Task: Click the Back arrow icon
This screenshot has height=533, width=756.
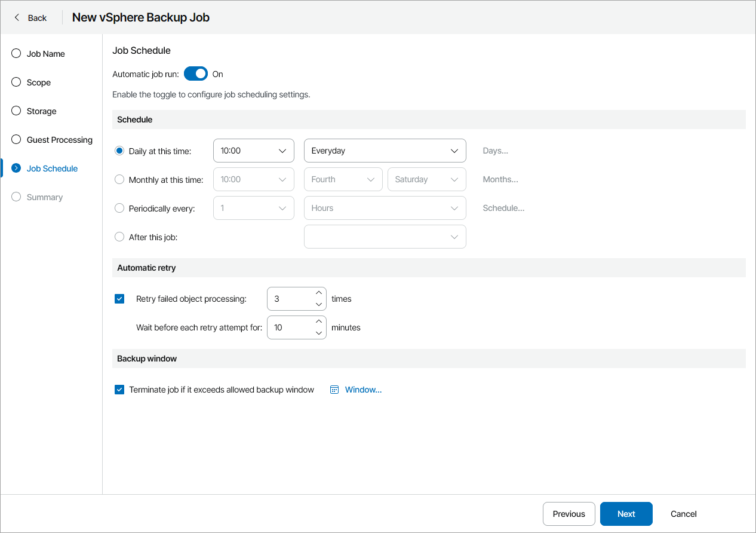Action: click(17, 18)
